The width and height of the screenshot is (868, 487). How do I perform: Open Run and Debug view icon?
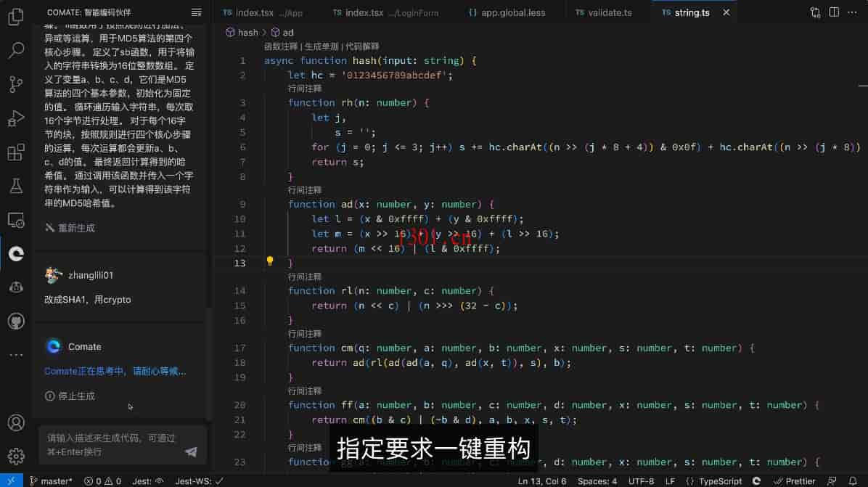pos(15,118)
